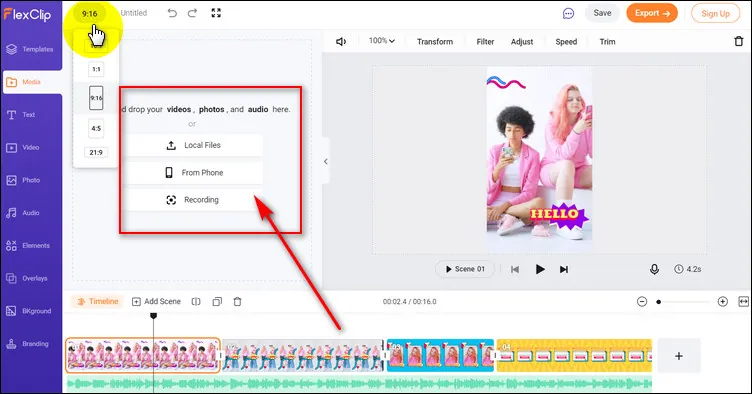752x394 pixels.
Task: Delete the selected scene in timeline
Action: (x=237, y=301)
